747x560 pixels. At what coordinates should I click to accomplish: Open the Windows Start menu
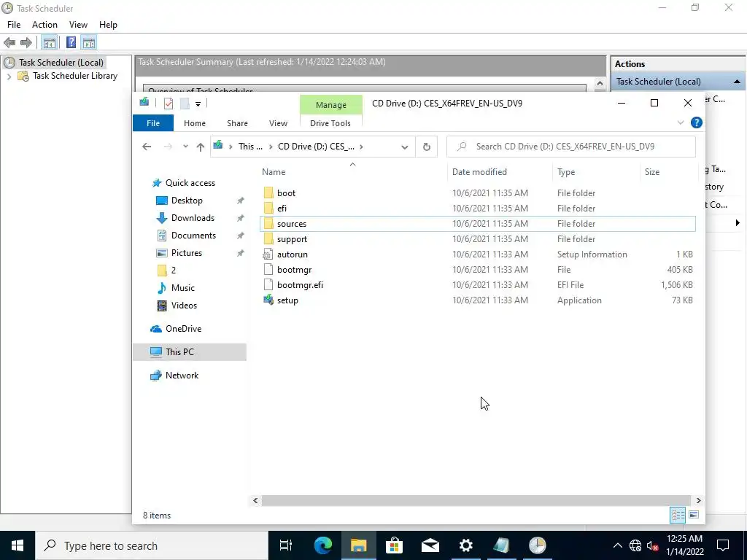pos(18,545)
